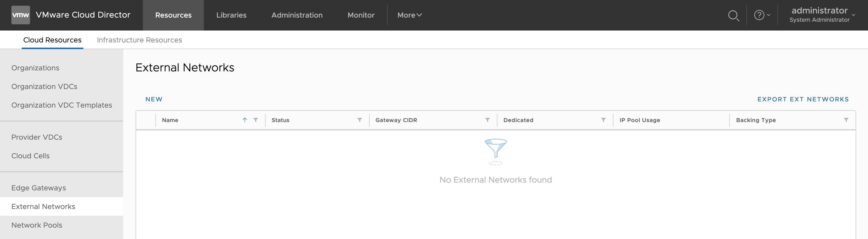
Task: Switch to the Infrastructure Resources tab
Action: [x=139, y=40]
